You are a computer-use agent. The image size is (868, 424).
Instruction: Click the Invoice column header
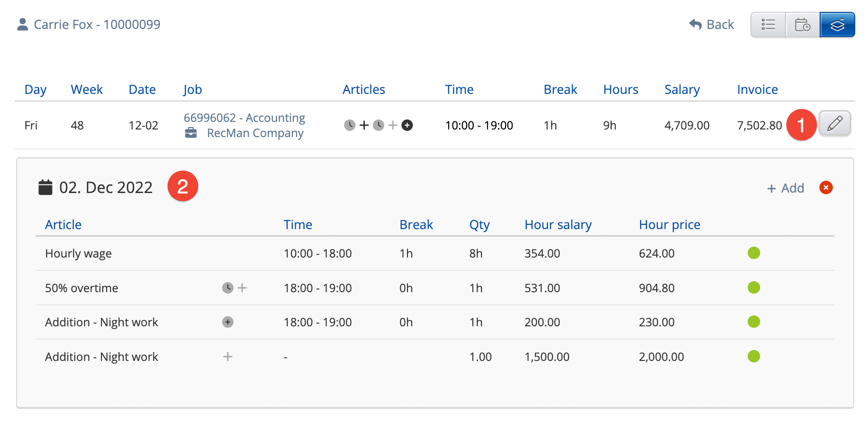pos(757,90)
